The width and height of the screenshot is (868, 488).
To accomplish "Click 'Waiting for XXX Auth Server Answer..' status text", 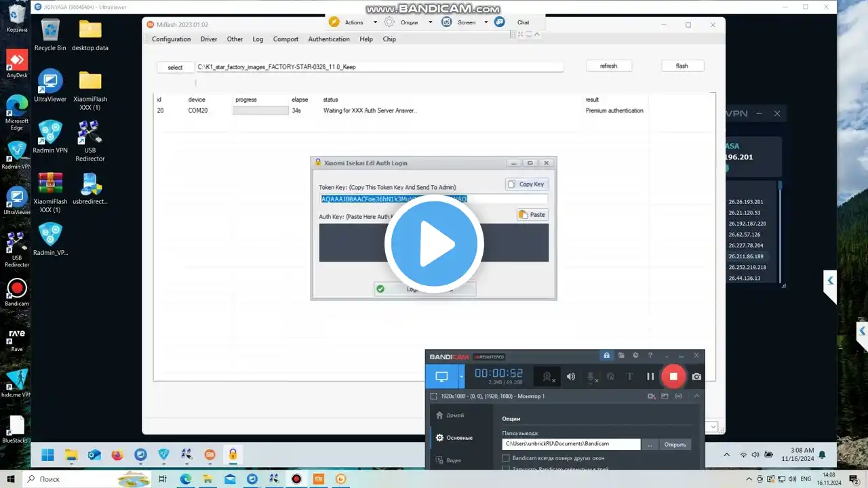I will coord(370,110).
